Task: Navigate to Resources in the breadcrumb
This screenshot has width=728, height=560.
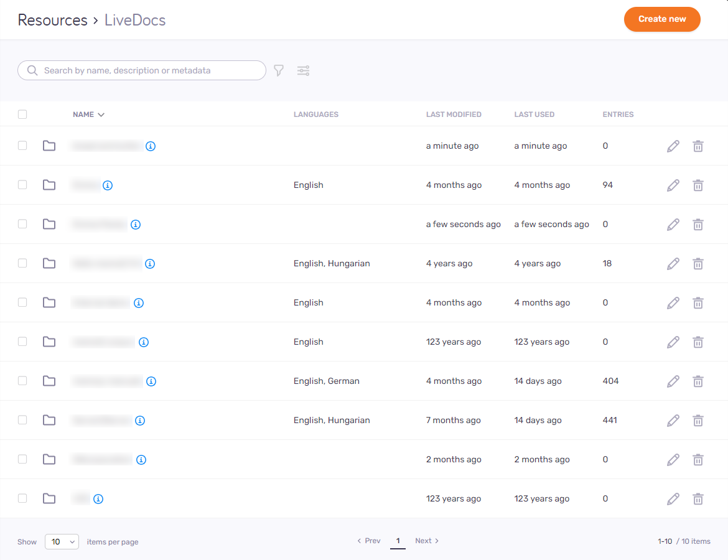Action: [52, 20]
